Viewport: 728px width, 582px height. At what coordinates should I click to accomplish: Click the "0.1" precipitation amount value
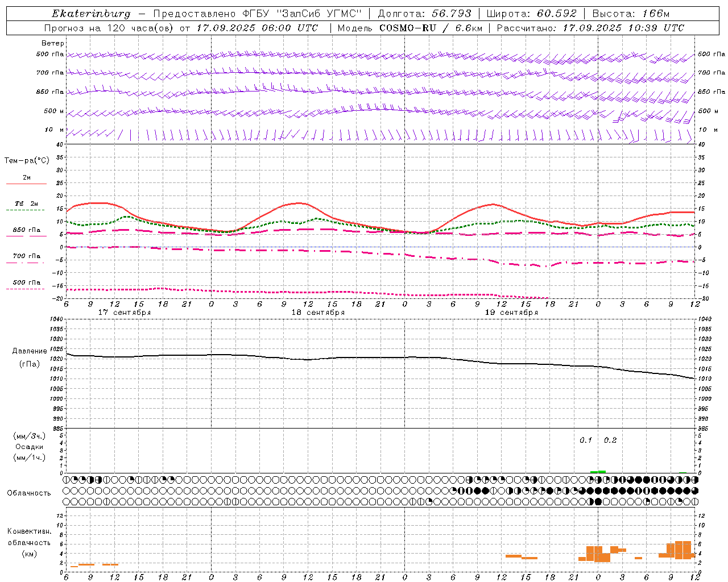point(586,440)
